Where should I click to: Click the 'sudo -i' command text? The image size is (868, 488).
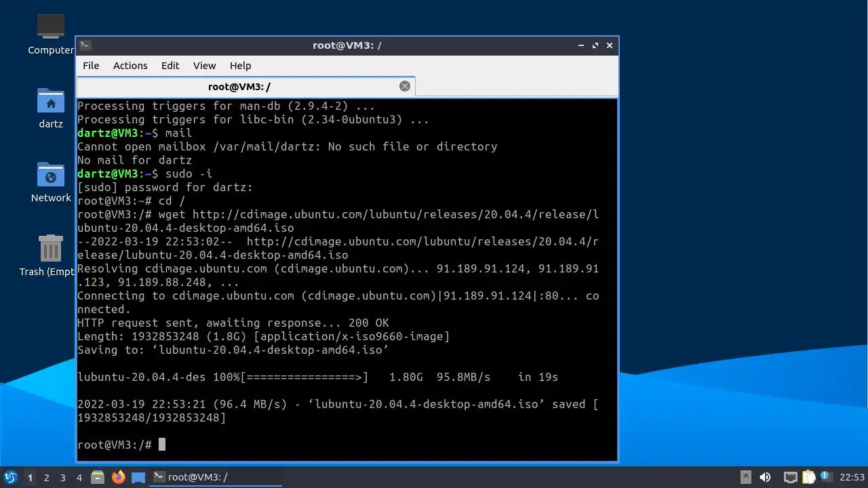189,174
